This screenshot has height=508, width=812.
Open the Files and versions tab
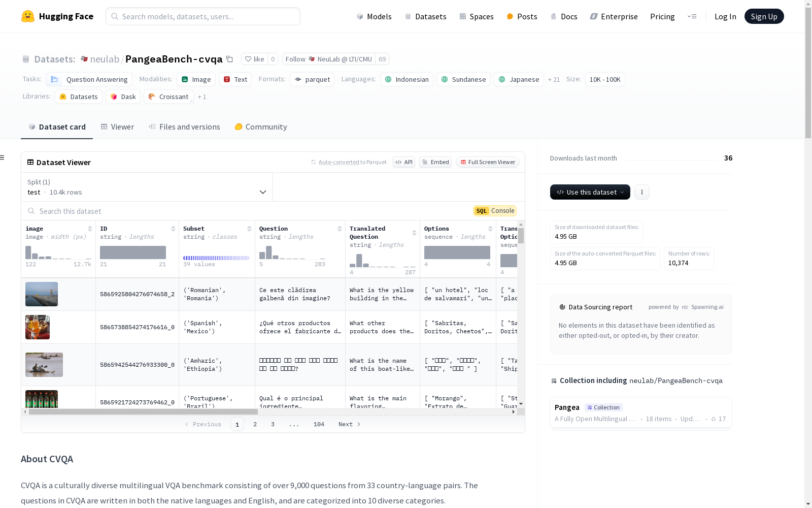click(184, 127)
